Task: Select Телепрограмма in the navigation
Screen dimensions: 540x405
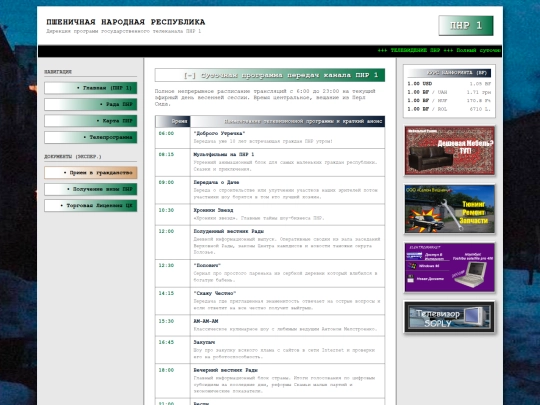Action: tap(91, 137)
